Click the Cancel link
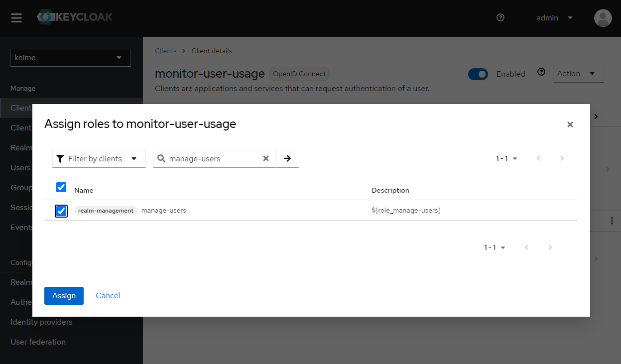Viewport: 621px width, 364px height. [108, 296]
